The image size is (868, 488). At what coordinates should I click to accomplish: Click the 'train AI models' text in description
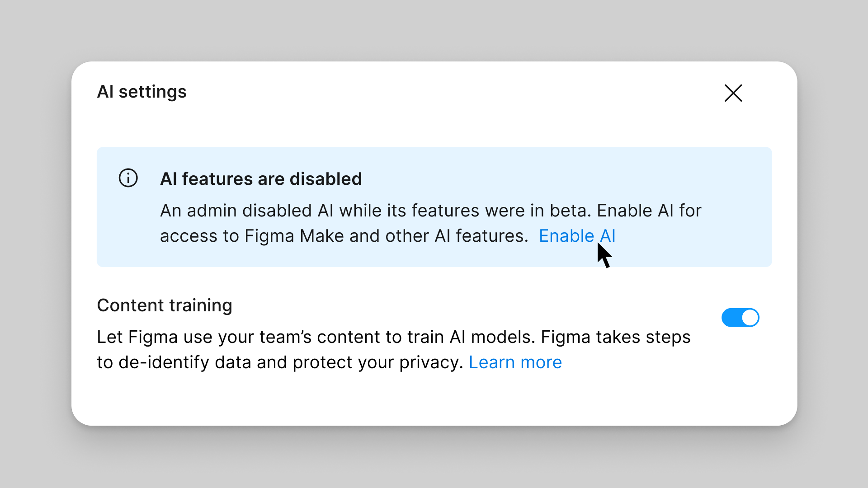470,337
